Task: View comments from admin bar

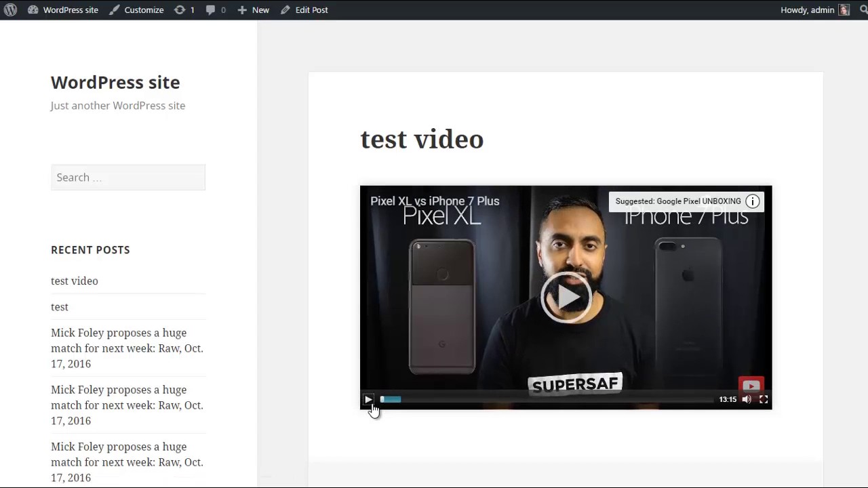Action: pos(216,9)
